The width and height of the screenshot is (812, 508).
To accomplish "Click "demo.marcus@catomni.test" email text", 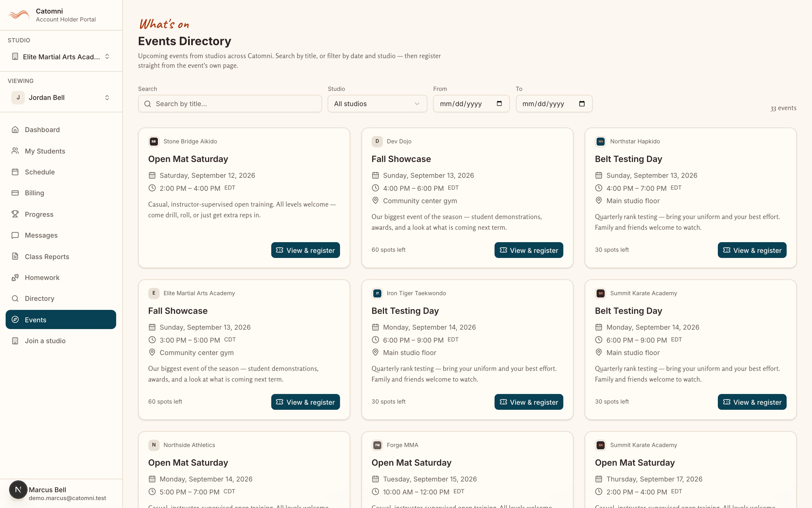I will point(67,498).
